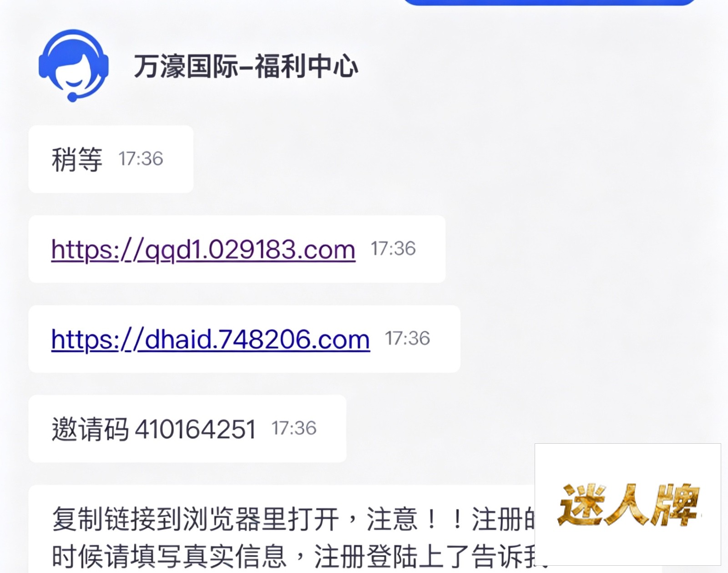Select the invite code number 410164251
This screenshot has height=573, width=728.
click(196, 429)
